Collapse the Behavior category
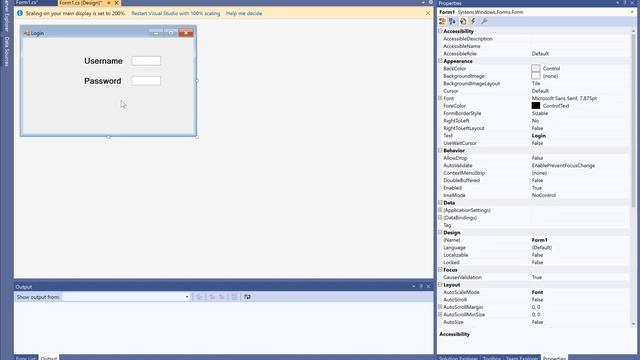 click(x=440, y=150)
